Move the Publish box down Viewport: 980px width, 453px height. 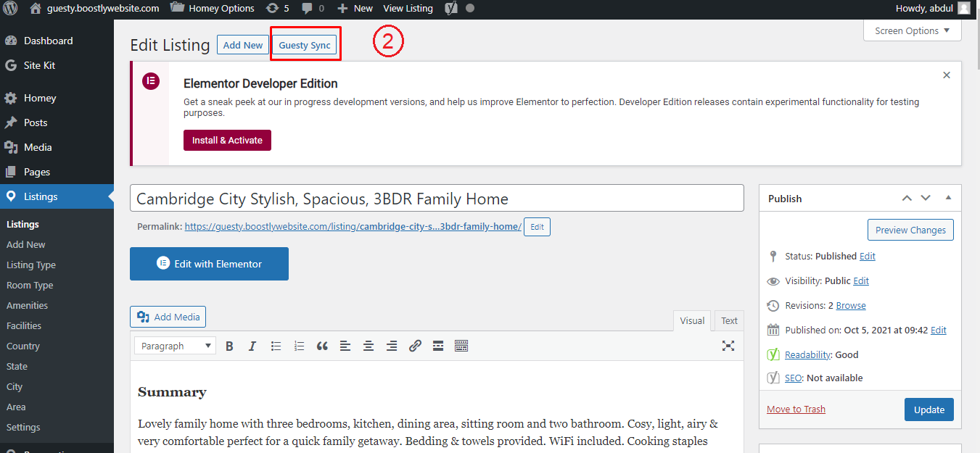click(x=926, y=198)
